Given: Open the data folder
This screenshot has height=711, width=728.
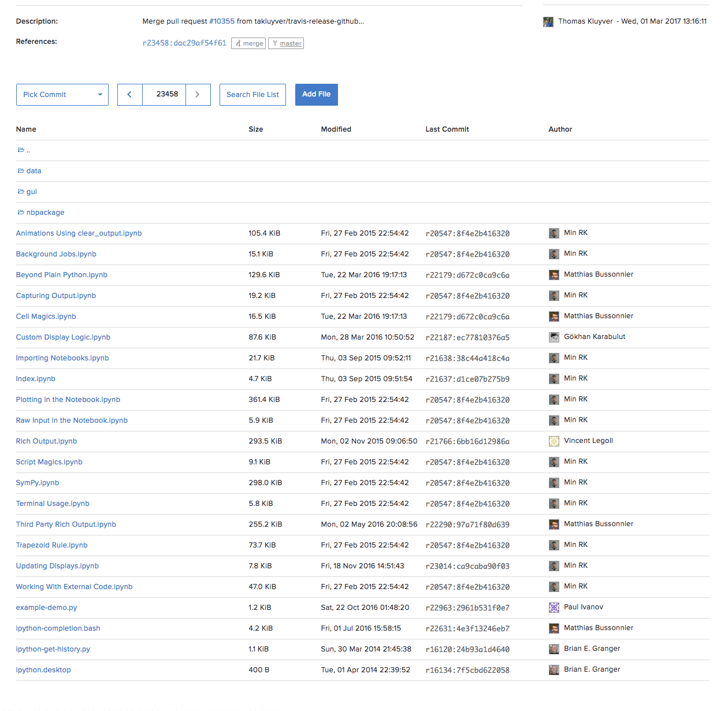Looking at the screenshot, I should click(34, 171).
